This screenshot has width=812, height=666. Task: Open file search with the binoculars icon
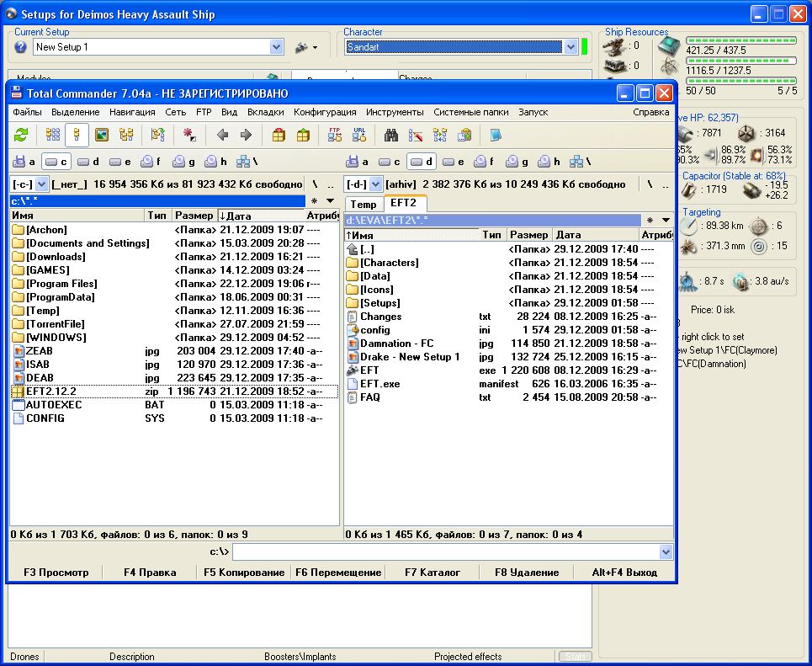tap(391, 135)
